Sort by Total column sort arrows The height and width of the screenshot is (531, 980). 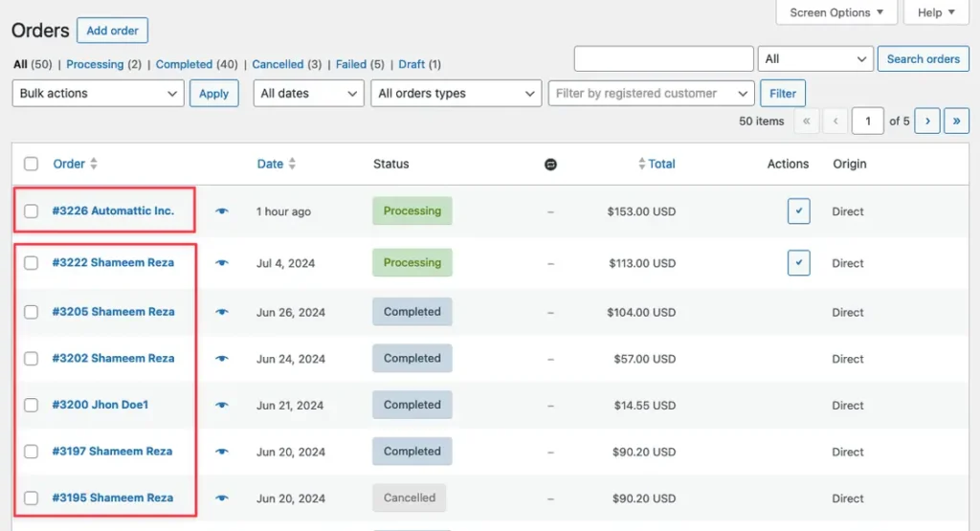pyautogui.click(x=642, y=165)
